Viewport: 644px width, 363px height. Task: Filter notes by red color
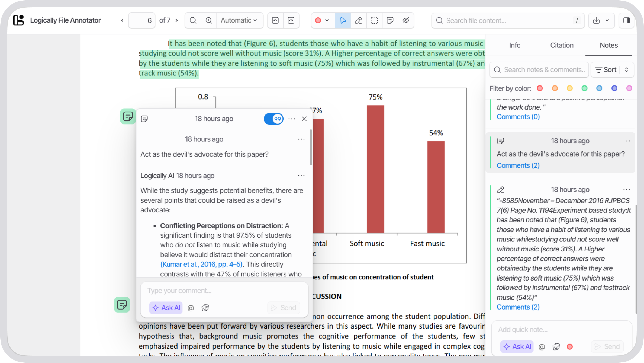pos(540,88)
